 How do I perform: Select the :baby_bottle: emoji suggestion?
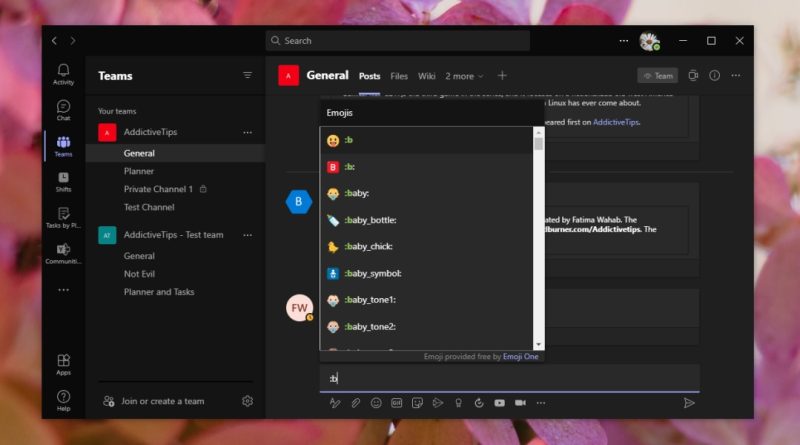click(426, 220)
